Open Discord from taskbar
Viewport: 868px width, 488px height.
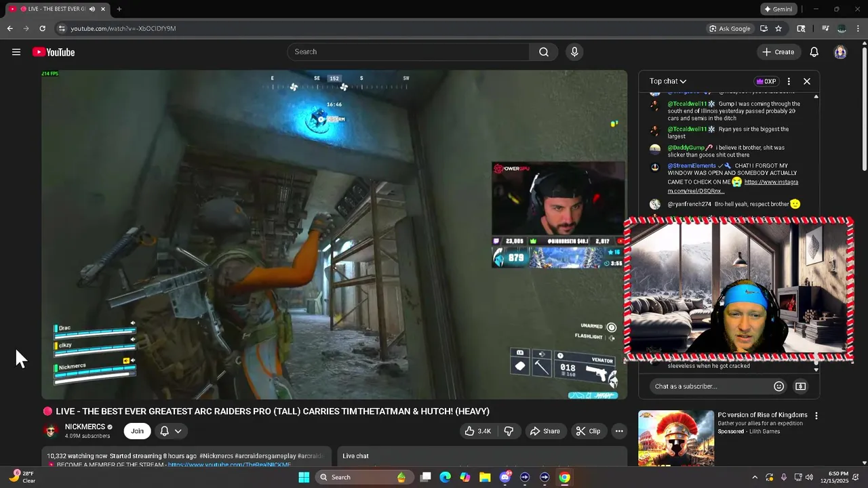click(505, 477)
